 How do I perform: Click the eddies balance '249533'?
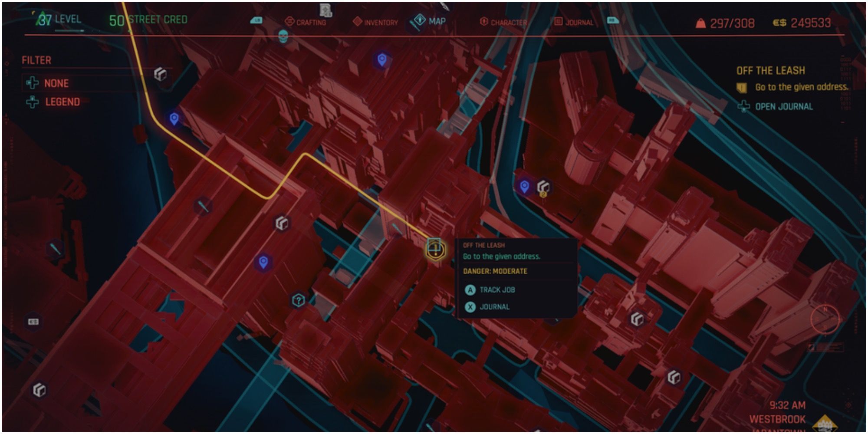[x=811, y=23]
